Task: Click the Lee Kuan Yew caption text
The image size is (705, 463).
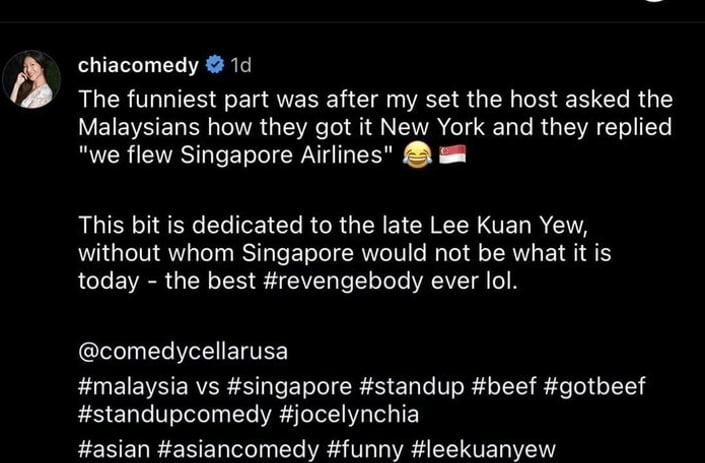Action: pos(508,225)
